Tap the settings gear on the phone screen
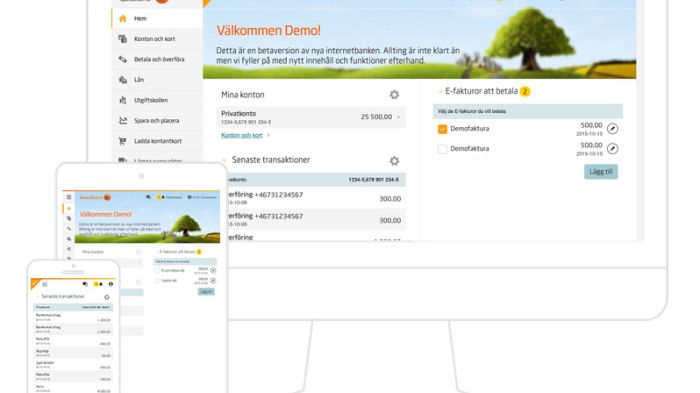This screenshot has height=393, width=700. pyautogui.click(x=107, y=297)
